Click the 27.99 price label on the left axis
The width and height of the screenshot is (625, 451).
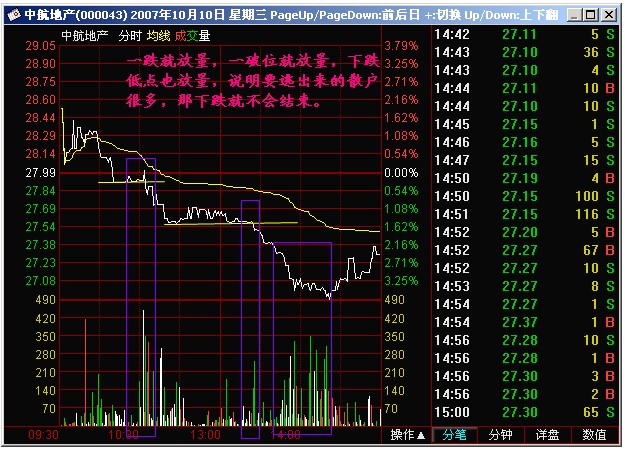pyautogui.click(x=41, y=173)
